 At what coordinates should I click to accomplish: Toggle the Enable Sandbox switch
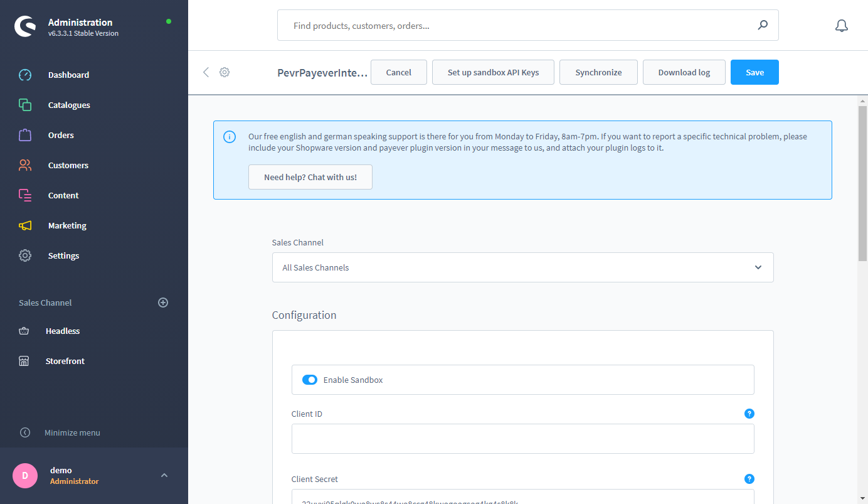coord(310,380)
